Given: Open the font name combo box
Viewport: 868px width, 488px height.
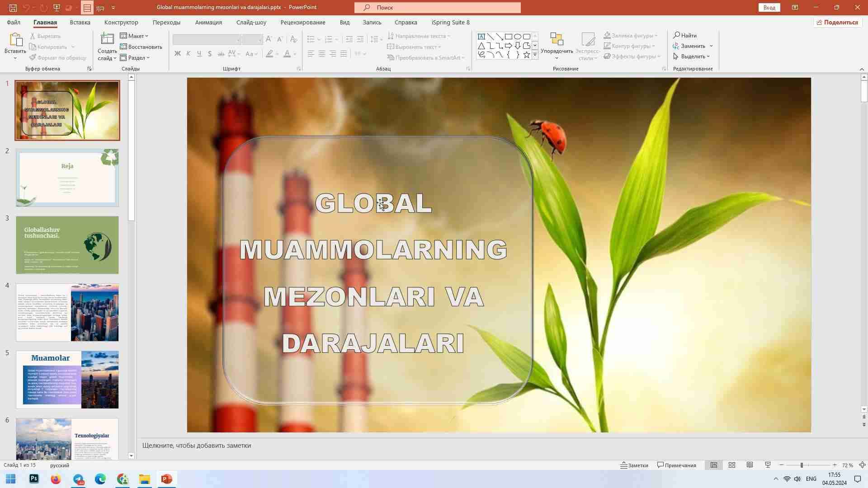Looking at the screenshot, I should point(207,40).
